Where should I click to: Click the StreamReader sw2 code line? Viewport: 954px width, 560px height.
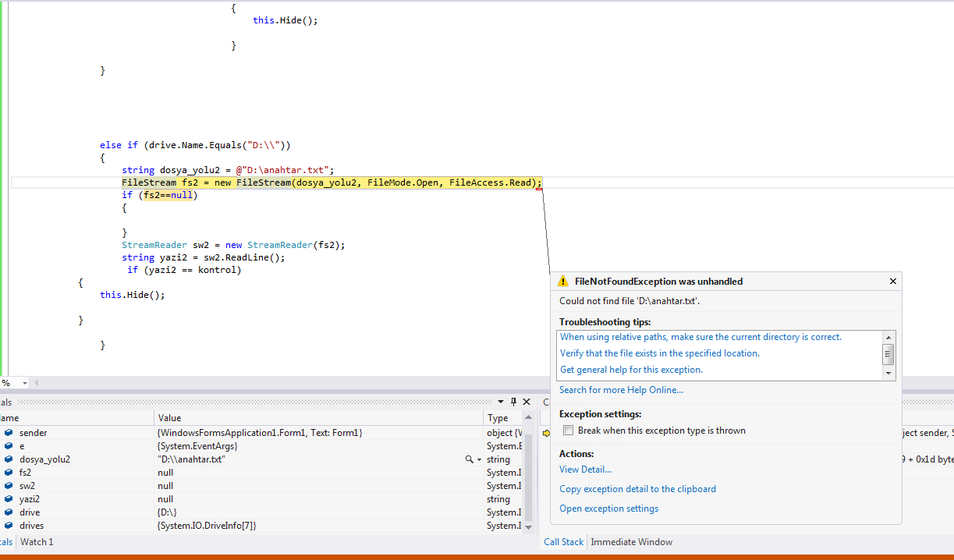(x=233, y=245)
